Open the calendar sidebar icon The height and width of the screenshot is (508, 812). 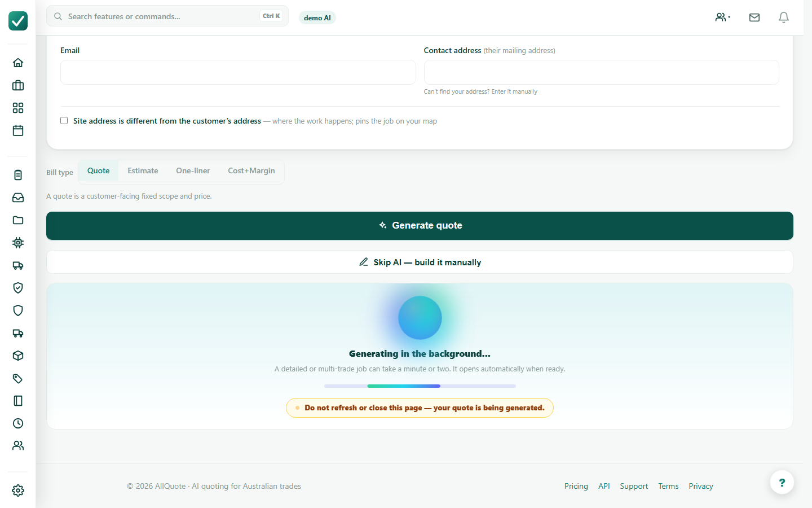(x=18, y=130)
